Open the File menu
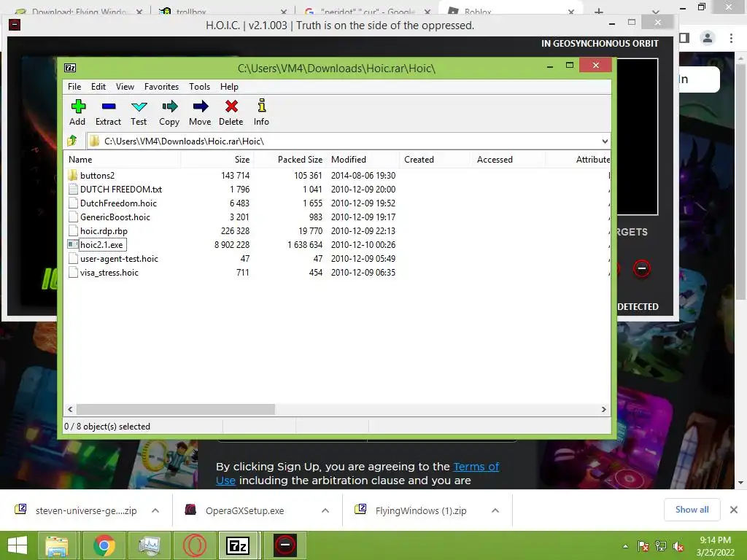The height and width of the screenshot is (560, 747). point(74,87)
